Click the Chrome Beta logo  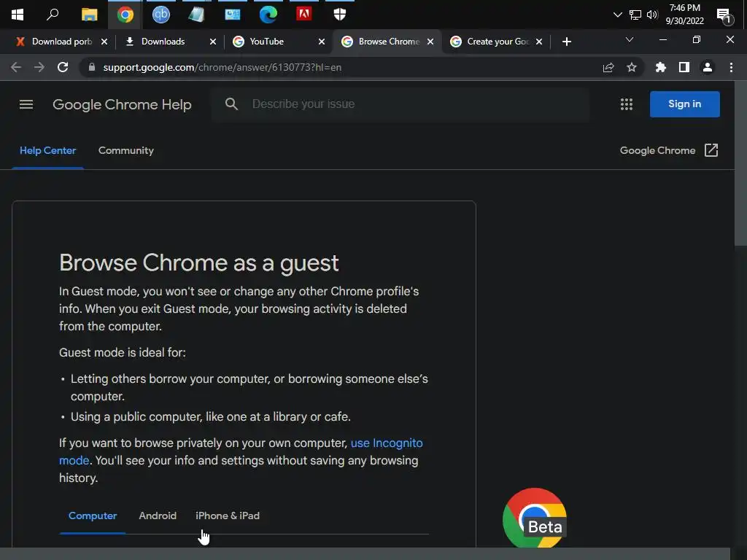point(535,518)
